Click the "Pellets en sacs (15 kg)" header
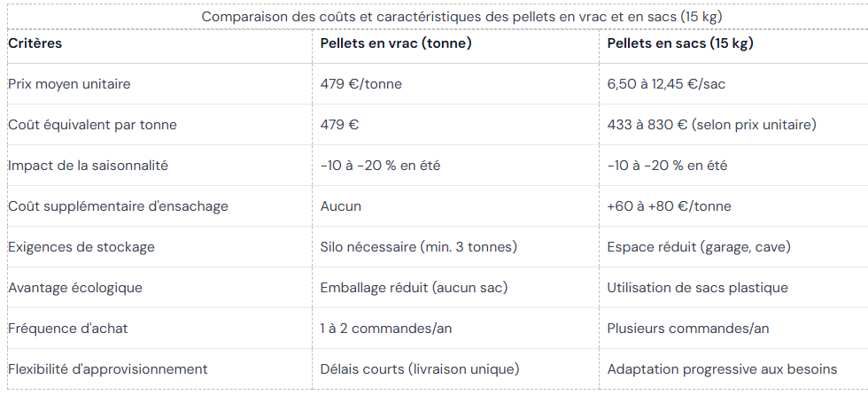The height and width of the screenshot is (395, 868). point(680,43)
